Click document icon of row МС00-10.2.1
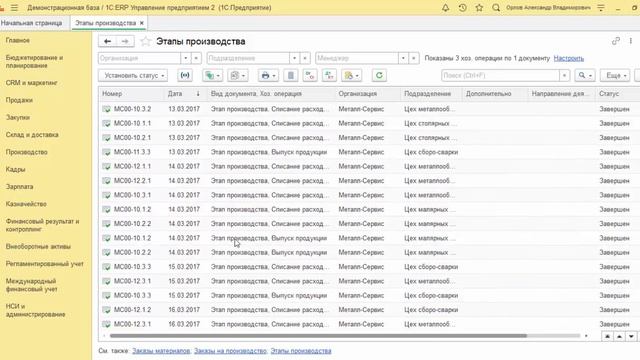 point(107,138)
